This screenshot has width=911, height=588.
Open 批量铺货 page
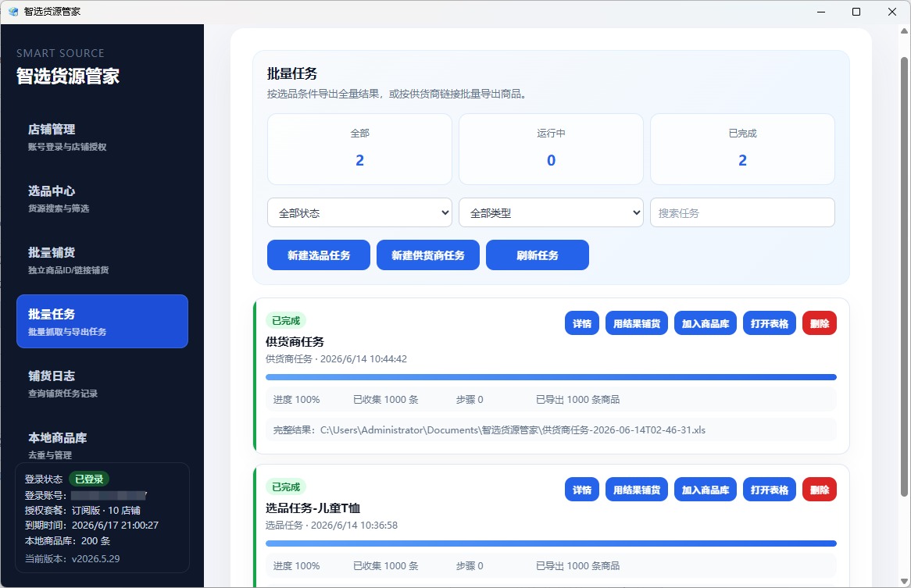(102, 260)
